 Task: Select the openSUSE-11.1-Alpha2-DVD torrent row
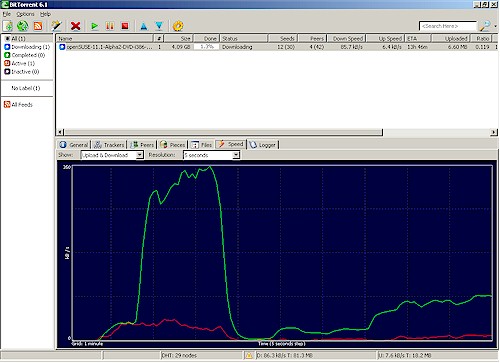point(277,47)
